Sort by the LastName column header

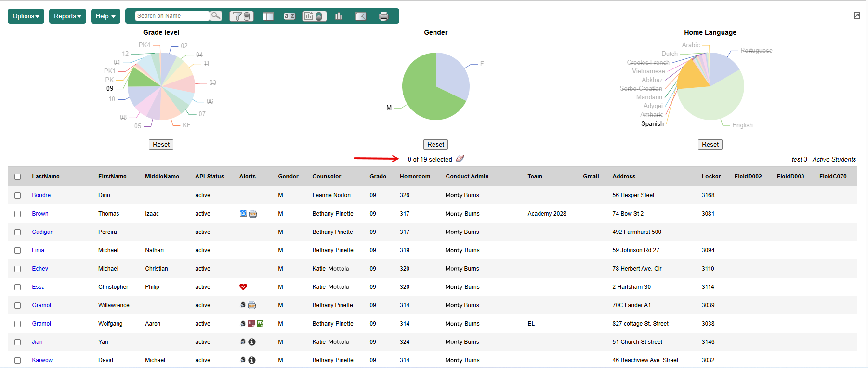(46, 177)
